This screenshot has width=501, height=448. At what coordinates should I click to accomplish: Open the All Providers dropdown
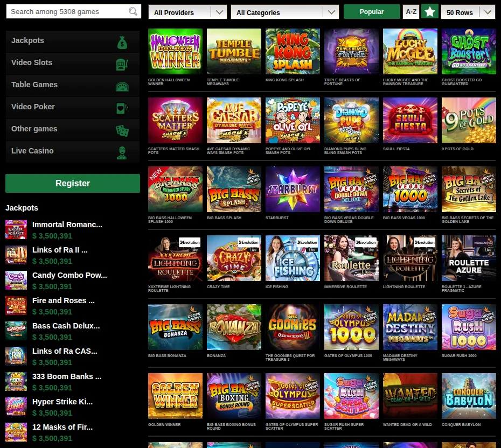(187, 12)
